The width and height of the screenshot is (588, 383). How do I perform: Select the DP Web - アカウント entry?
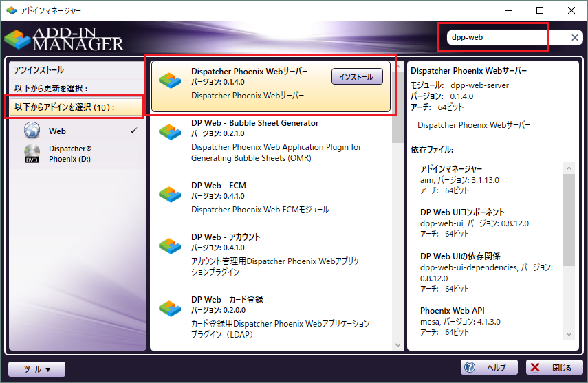click(271, 254)
